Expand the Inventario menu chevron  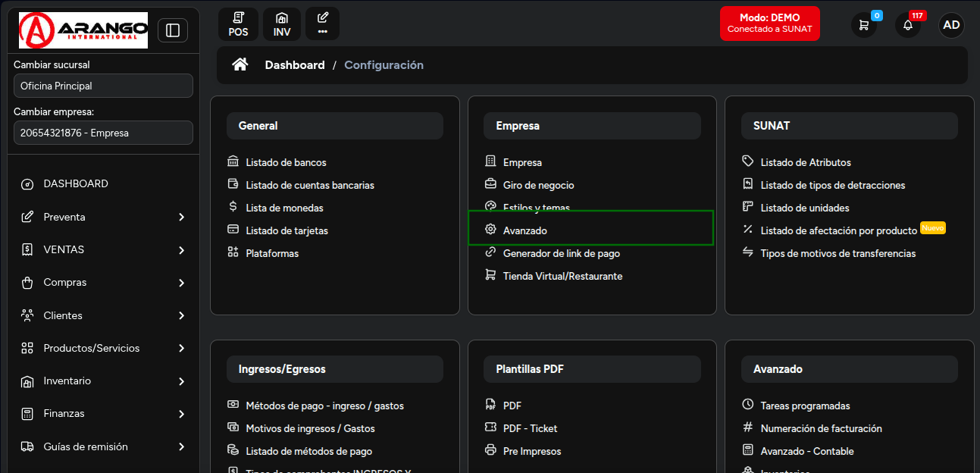coord(181,381)
